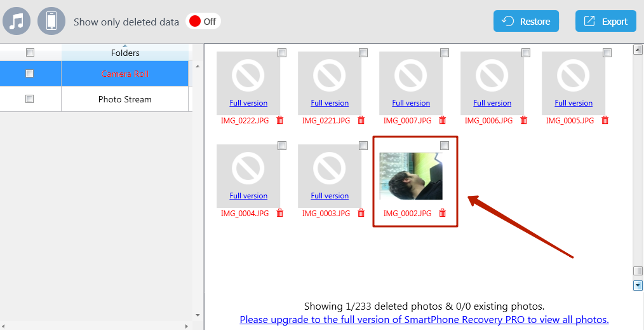Click trash icon next to IMG_0222.JPG
Viewport: 644px width, 330px height.
tap(280, 120)
